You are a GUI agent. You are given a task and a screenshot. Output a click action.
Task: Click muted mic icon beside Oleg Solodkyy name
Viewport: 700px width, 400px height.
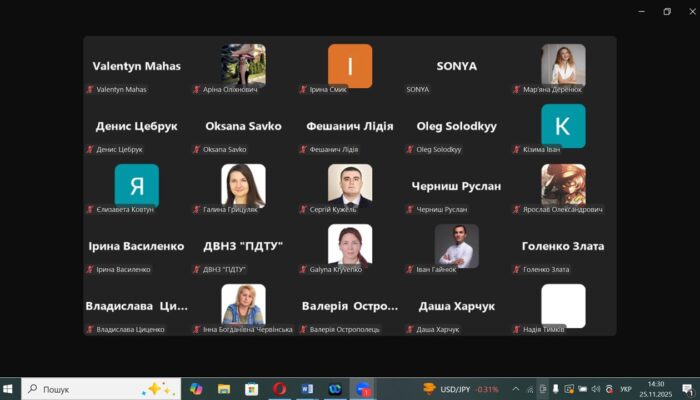410,149
